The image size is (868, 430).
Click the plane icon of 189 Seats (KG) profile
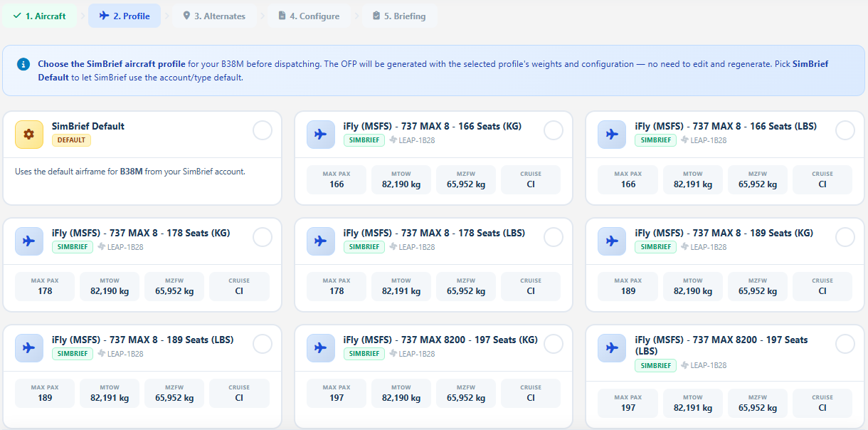612,241
